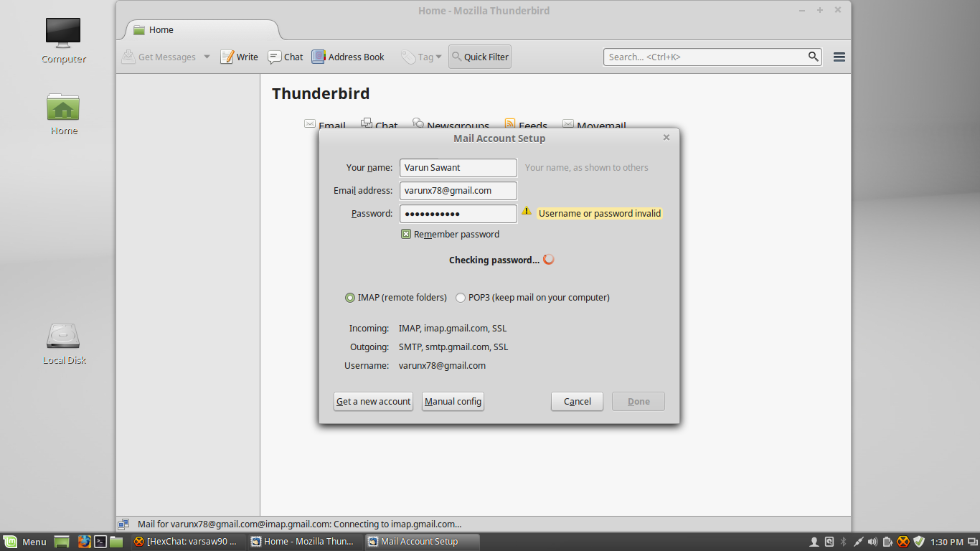
Task: Launch Firefox from the panel
Action: 84,542
